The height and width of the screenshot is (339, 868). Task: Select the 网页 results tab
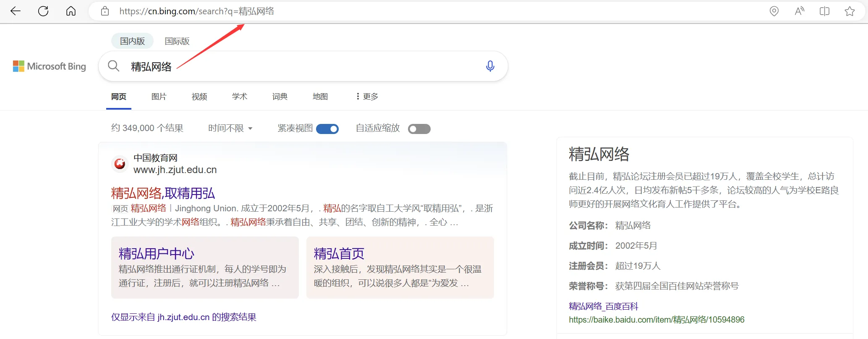click(x=119, y=97)
